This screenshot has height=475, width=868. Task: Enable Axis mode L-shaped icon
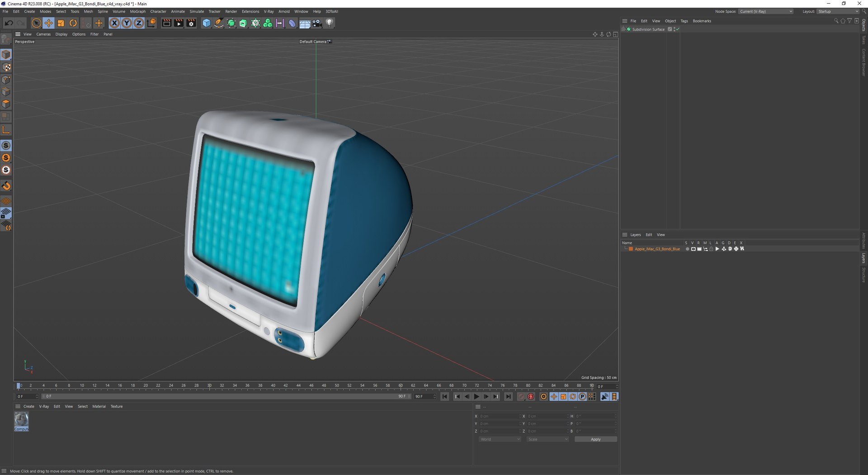[x=6, y=130]
